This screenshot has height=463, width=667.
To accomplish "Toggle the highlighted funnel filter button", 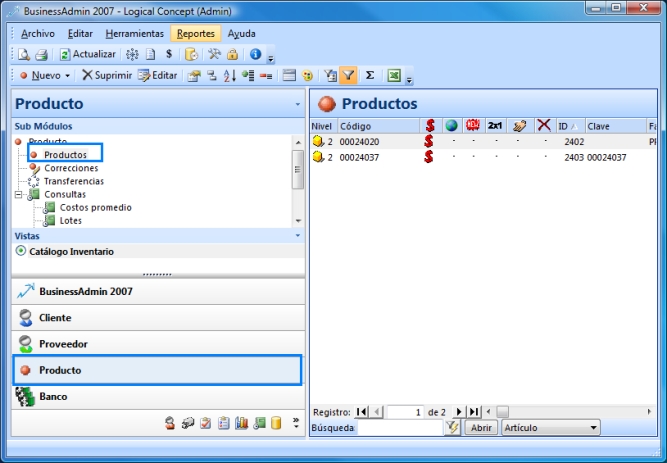I will (x=348, y=75).
